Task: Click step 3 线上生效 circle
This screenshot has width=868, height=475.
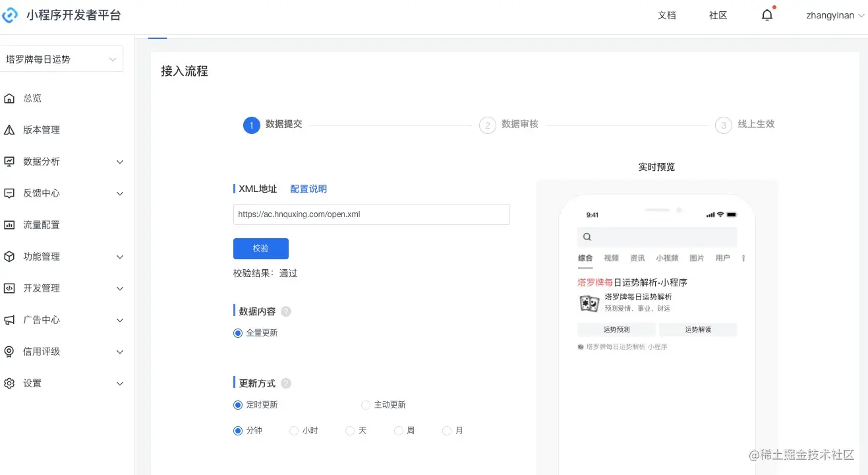Action: point(724,125)
